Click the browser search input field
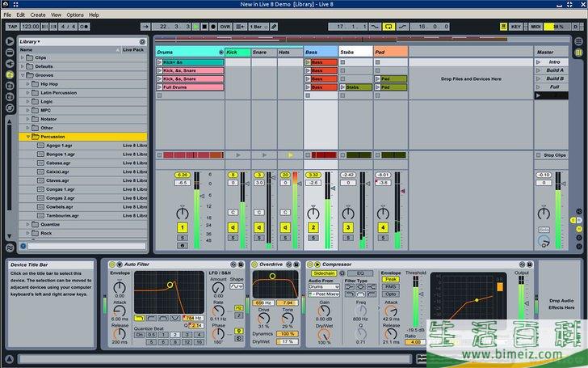The height and width of the screenshot is (368, 588). [86, 247]
